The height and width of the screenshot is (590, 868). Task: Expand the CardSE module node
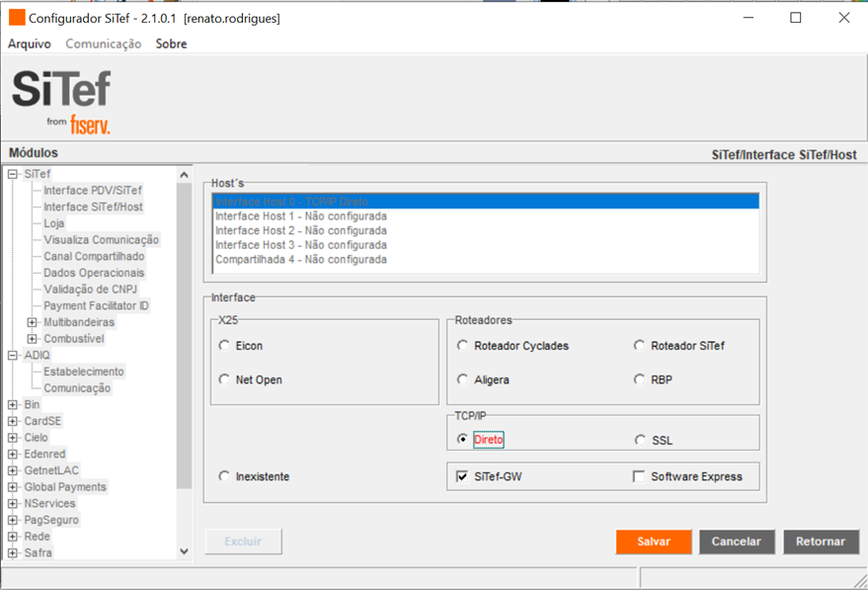pyautogui.click(x=13, y=421)
